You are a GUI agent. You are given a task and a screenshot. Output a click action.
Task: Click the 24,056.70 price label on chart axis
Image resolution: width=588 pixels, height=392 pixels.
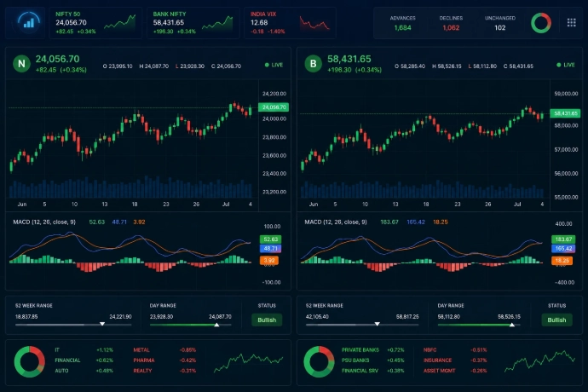point(274,107)
